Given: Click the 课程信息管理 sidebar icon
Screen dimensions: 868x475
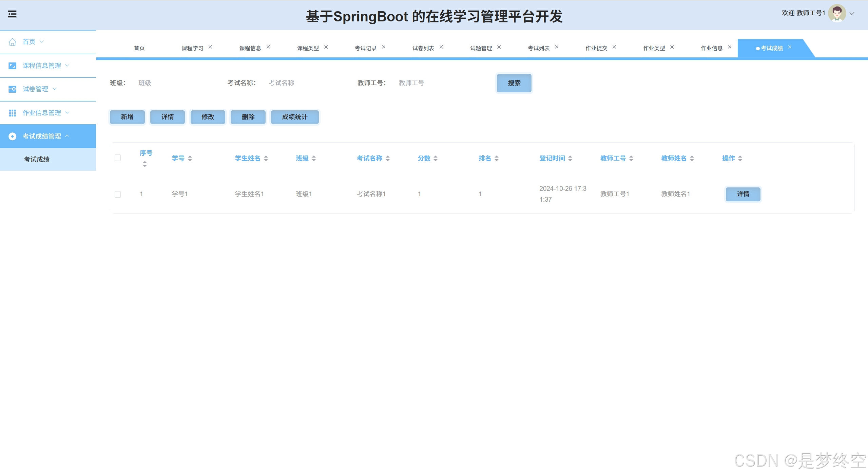Looking at the screenshot, I should click(12, 66).
